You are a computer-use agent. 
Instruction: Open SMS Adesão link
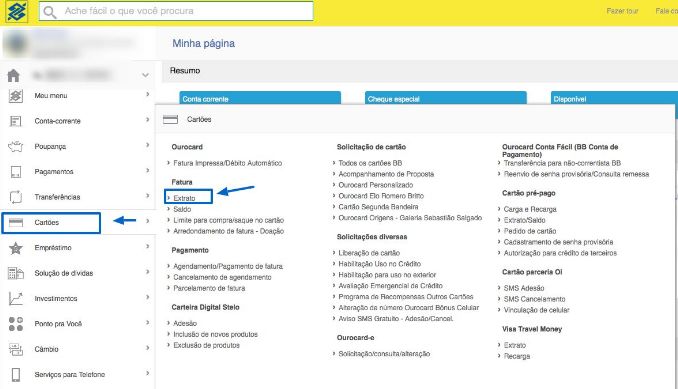point(524,288)
